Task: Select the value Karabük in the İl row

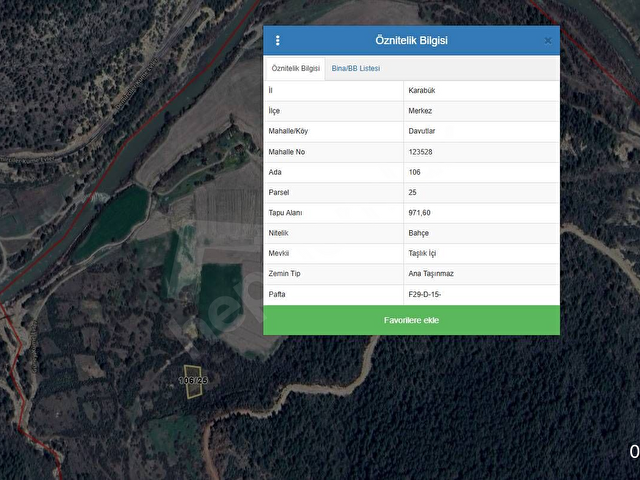Action: pyautogui.click(x=422, y=91)
